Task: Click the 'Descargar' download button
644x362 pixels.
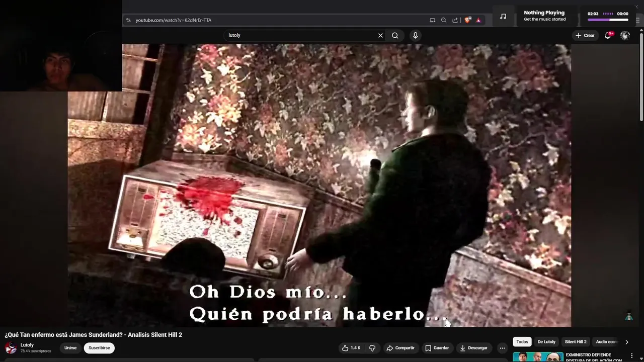Action: click(x=473, y=348)
